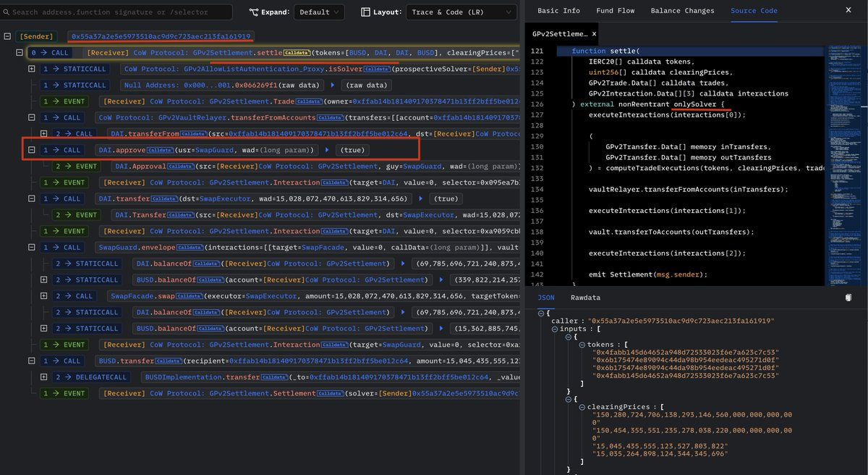Click the (true) return value of DAI.approve
Screen dimensions: 868x475
[x=353, y=150]
